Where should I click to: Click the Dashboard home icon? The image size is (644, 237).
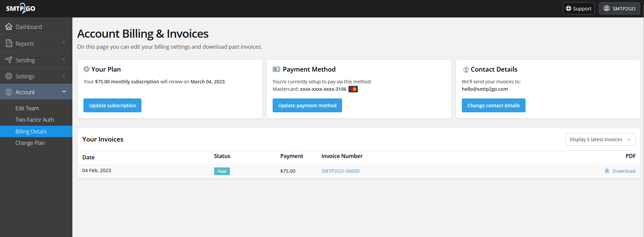click(9, 26)
